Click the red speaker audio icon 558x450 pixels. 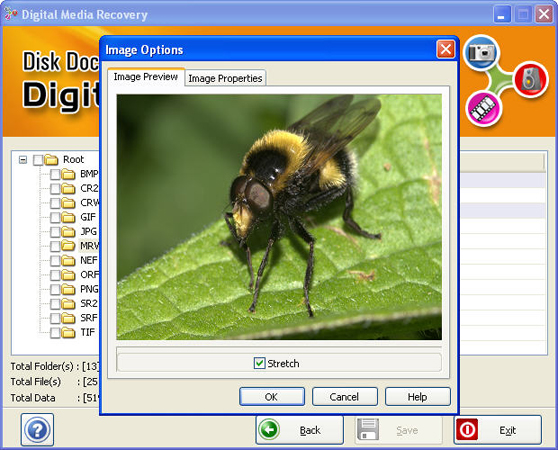tap(531, 79)
